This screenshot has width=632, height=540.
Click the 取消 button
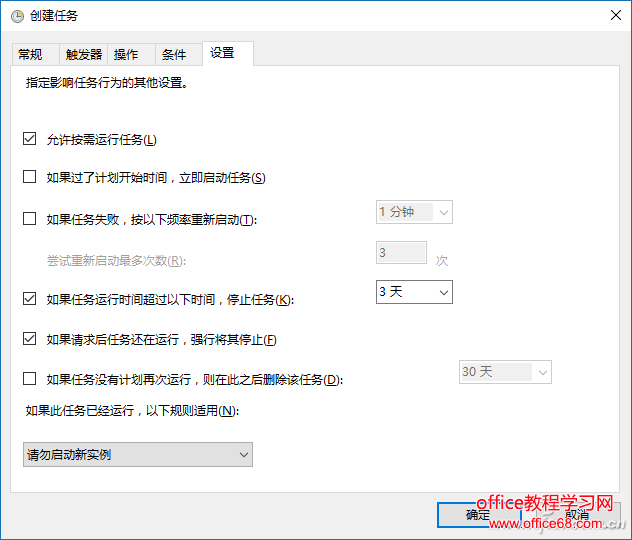578,515
